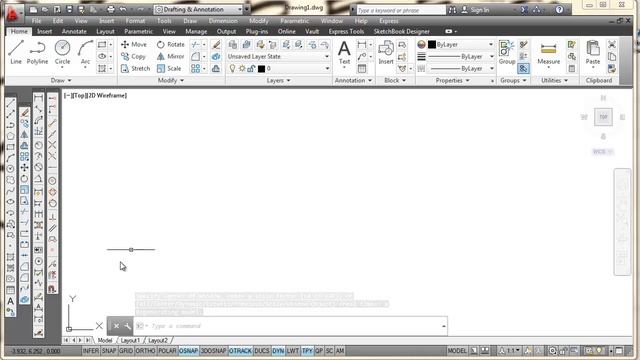
Task: Click the Undo arrow icon
Action: [x=123, y=9]
